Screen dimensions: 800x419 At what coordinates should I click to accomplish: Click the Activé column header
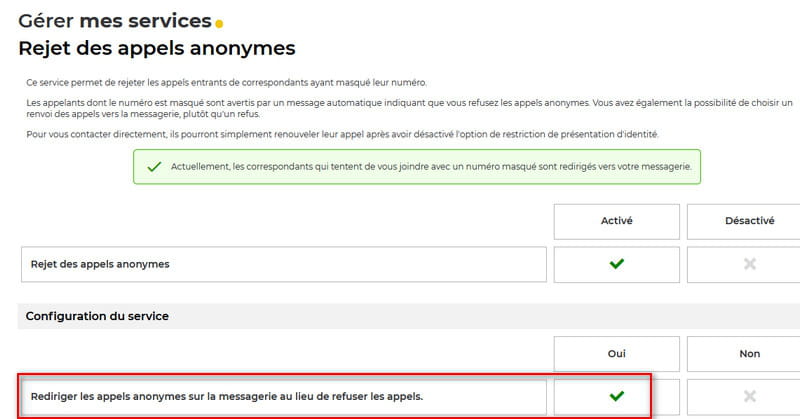pos(616,221)
